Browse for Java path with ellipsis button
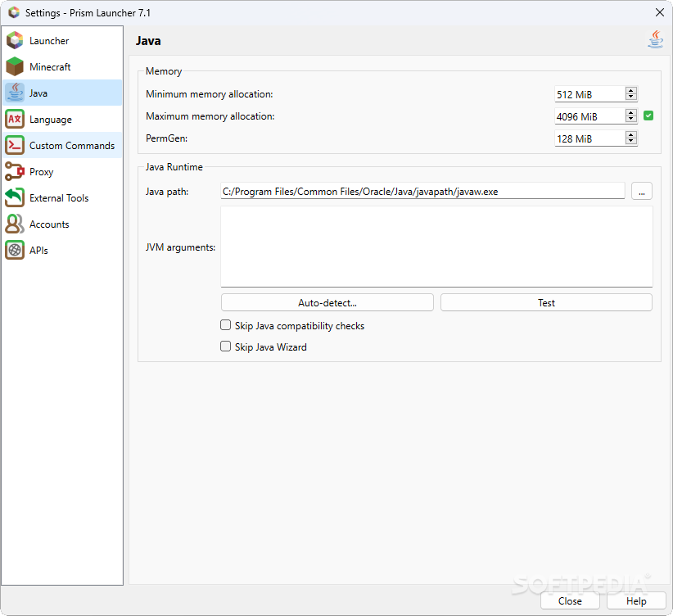 [642, 191]
